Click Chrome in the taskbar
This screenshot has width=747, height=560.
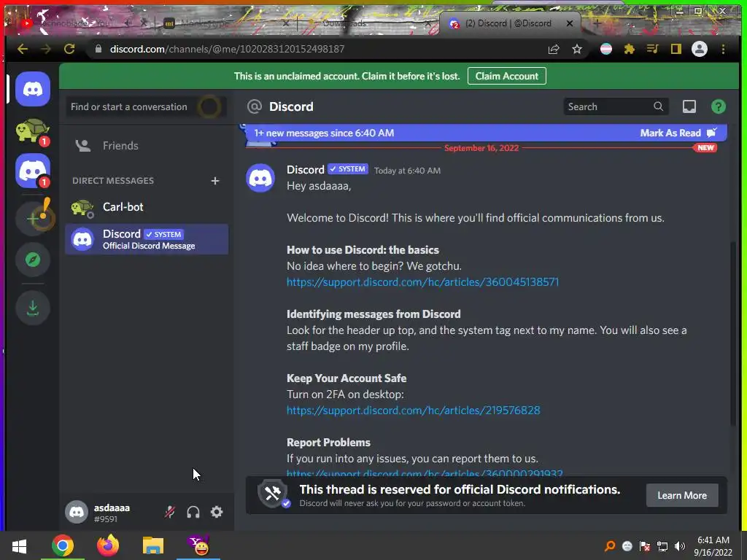[63, 546]
